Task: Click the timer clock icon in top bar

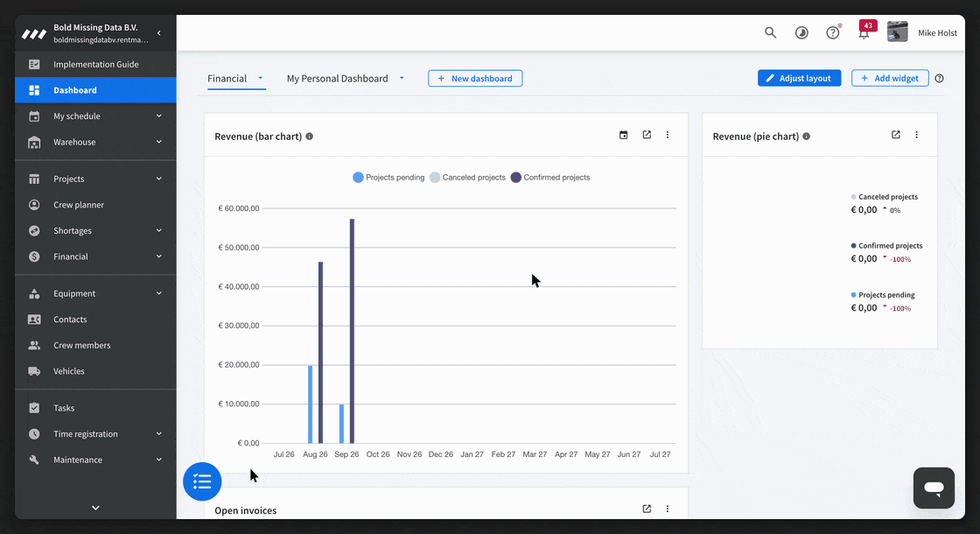Action: (x=801, y=32)
